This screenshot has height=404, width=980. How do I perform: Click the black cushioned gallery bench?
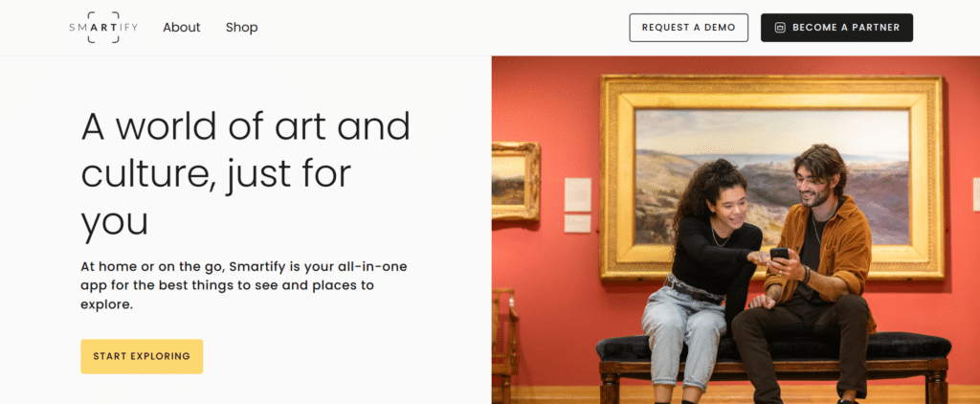(x=773, y=366)
